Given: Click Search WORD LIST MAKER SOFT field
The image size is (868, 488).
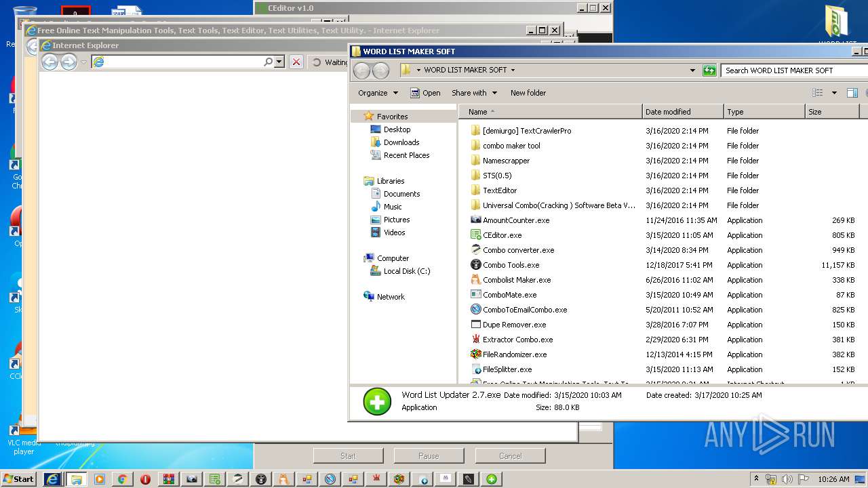Looking at the screenshot, I should point(794,70).
